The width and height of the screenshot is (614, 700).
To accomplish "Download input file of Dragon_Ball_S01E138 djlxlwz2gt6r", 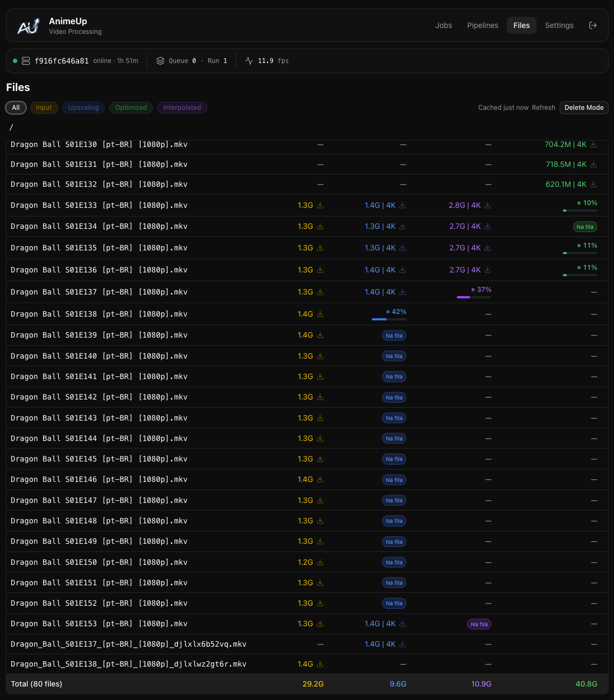I will 320,664.
